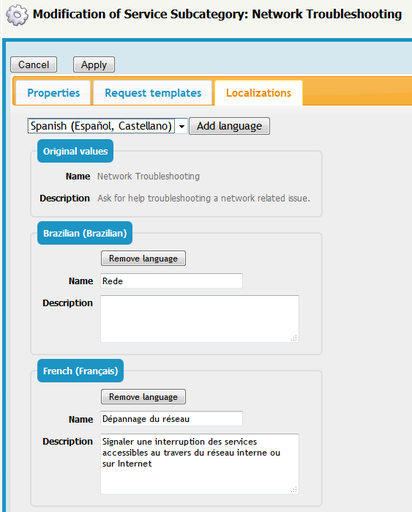Select the Localizations tab

(x=259, y=93)
